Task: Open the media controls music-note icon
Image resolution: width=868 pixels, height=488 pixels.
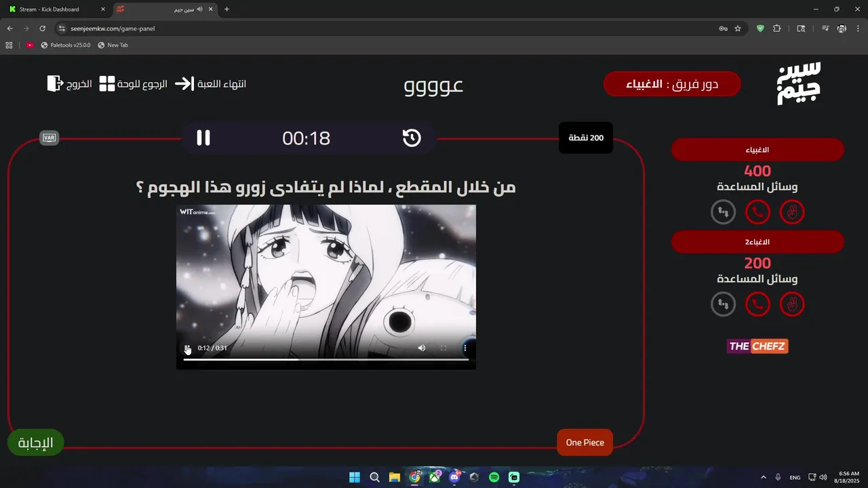Action: 825,28
